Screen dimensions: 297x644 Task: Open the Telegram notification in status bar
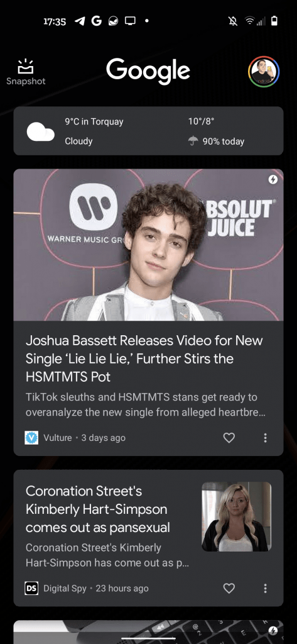tap(80, 21)
